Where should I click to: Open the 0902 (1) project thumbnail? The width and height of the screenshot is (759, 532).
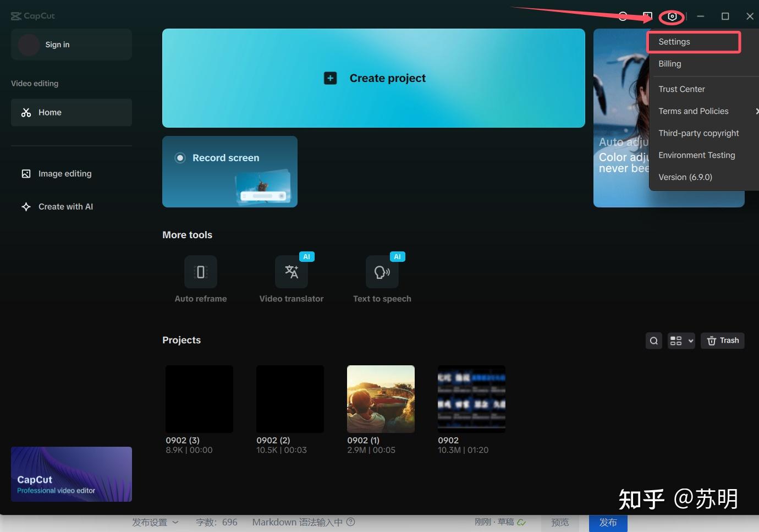click(x=381, y=399)
